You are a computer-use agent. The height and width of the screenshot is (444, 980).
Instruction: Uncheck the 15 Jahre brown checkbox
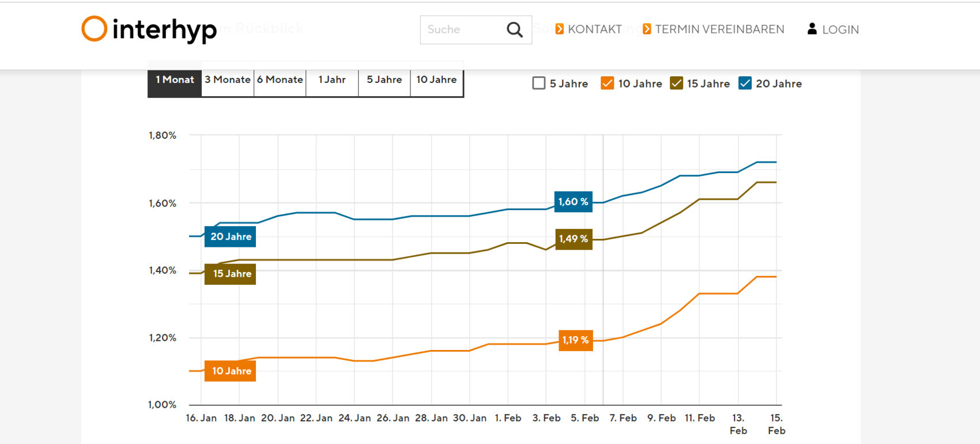(676, 83)
